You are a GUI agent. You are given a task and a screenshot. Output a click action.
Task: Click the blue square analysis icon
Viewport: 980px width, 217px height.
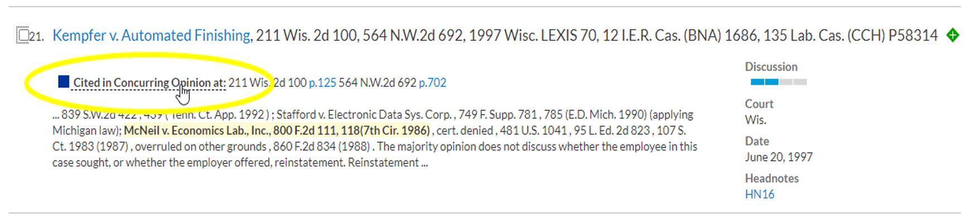point(64,82)
